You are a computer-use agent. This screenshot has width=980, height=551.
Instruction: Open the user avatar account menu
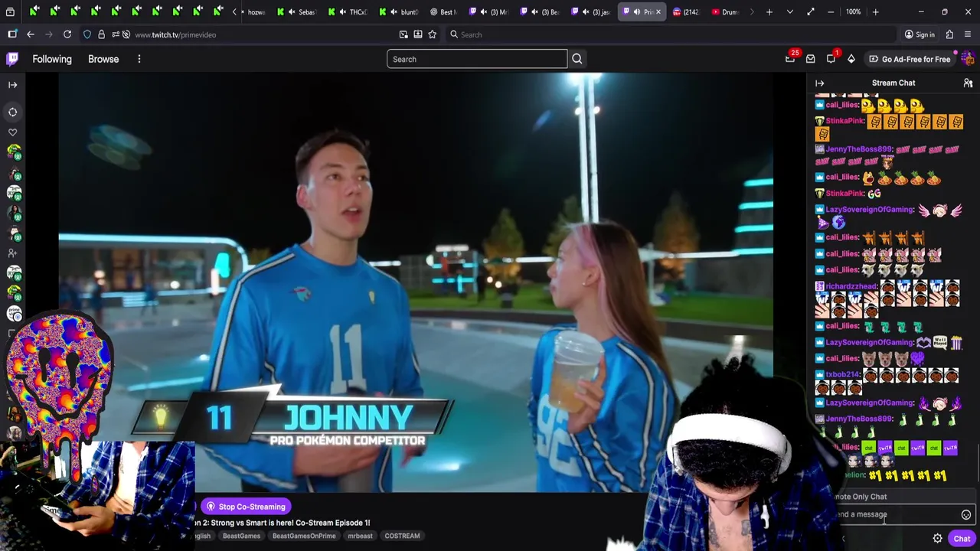click(967, 59)
